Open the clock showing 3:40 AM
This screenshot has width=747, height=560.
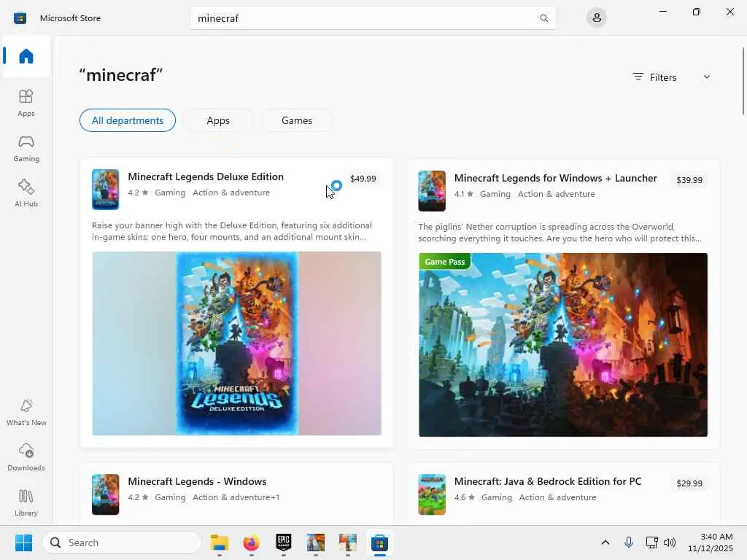(711, 542)
